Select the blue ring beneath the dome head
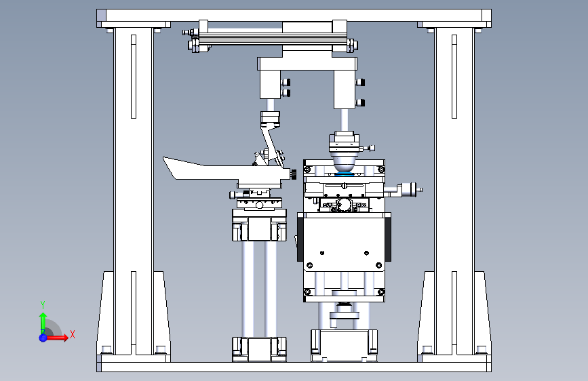The image size is (588, 381). [344, 174]
